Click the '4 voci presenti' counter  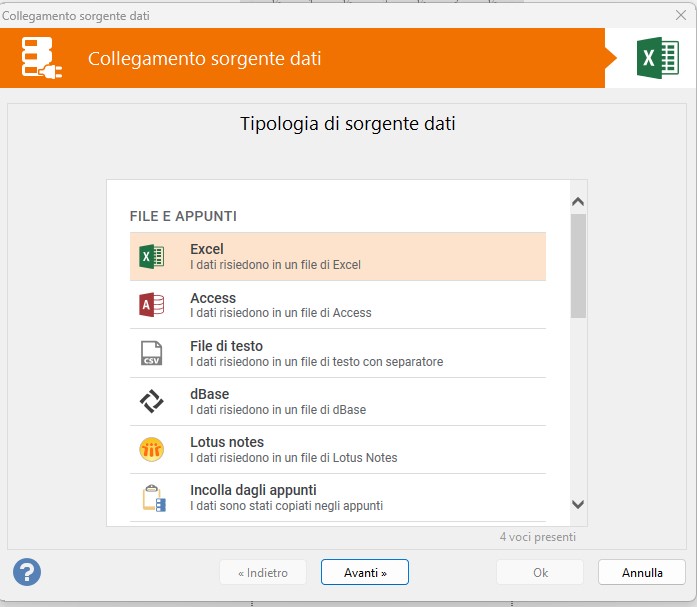(537, 537)
